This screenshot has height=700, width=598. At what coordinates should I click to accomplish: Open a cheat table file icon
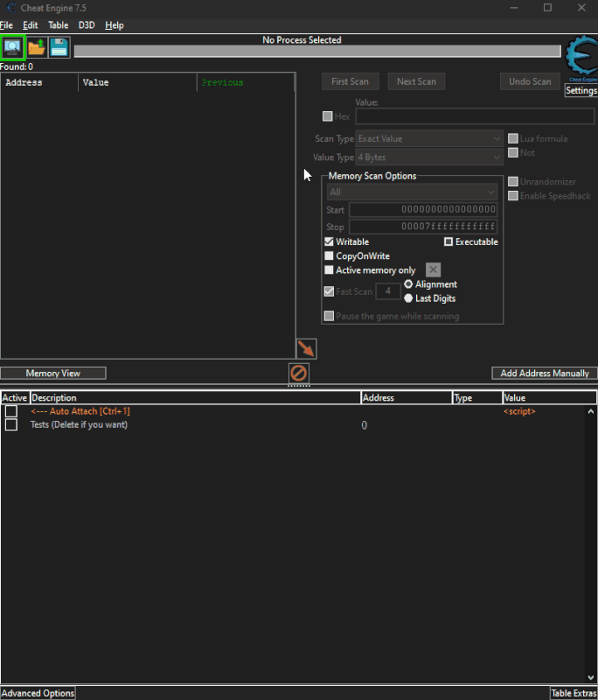click(36, 47)
